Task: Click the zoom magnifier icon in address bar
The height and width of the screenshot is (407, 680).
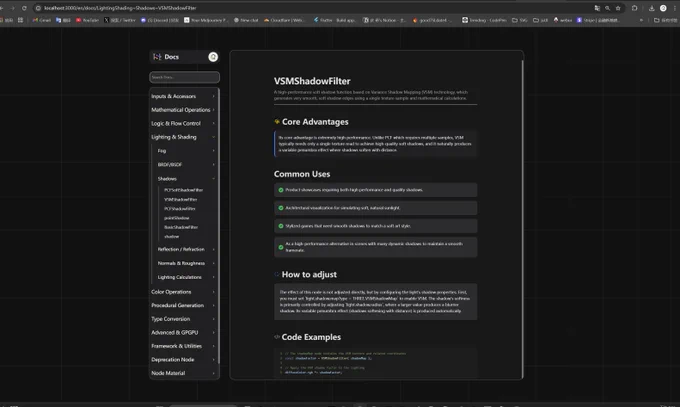Action: coord(608,8)
